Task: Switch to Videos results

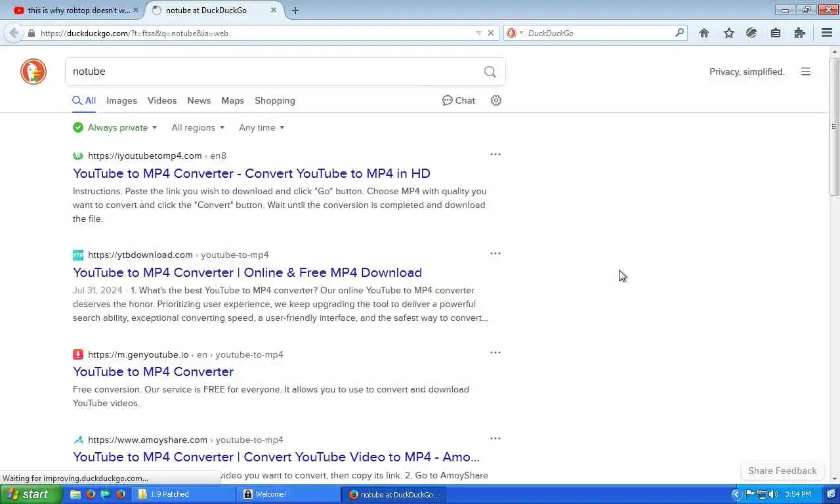Action: (x=162, y=100)
